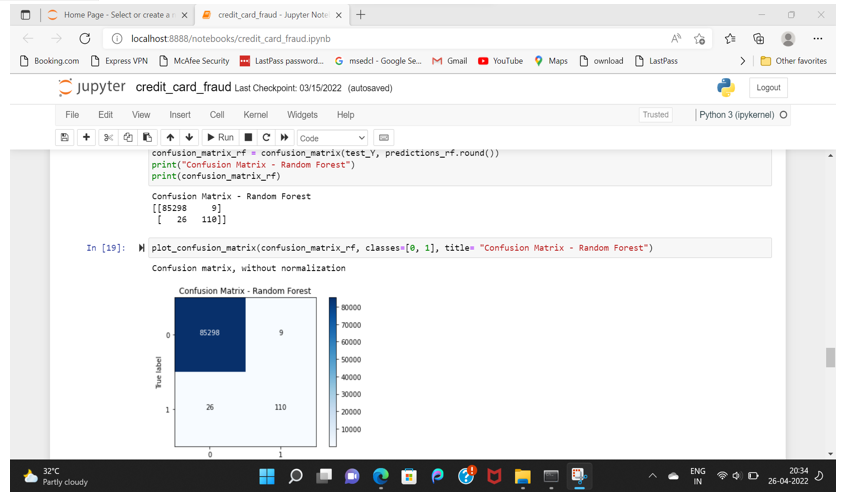Run cell 19 using the run-cell arrow
Viewport: 852px width, 496px height.
(141, 248)
